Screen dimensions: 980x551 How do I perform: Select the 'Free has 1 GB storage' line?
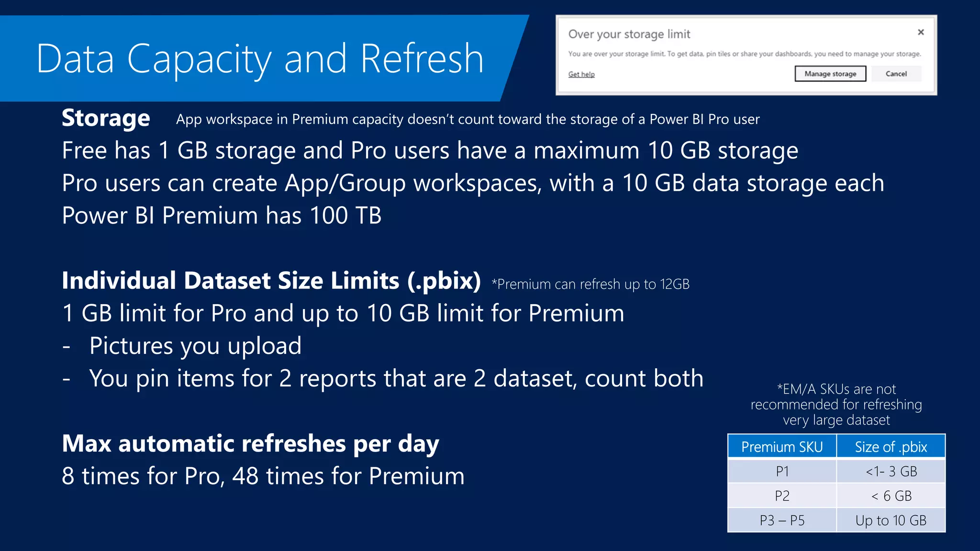pos(430,151)
